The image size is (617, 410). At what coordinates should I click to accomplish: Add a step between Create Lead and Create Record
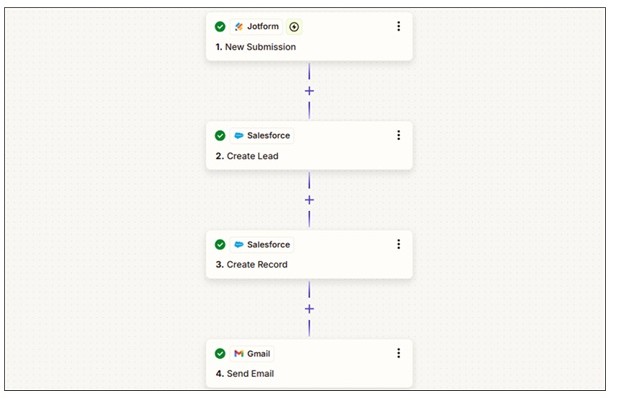[309, 200]
